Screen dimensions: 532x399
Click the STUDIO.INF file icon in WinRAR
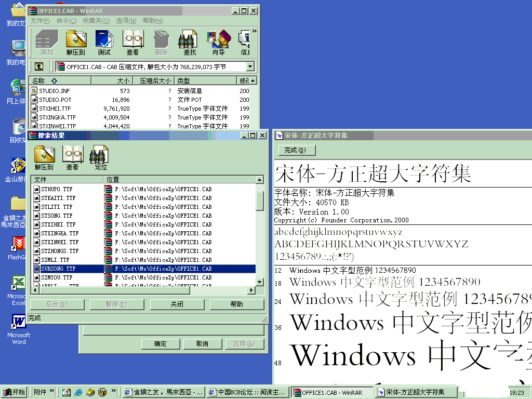pos(34,90)
